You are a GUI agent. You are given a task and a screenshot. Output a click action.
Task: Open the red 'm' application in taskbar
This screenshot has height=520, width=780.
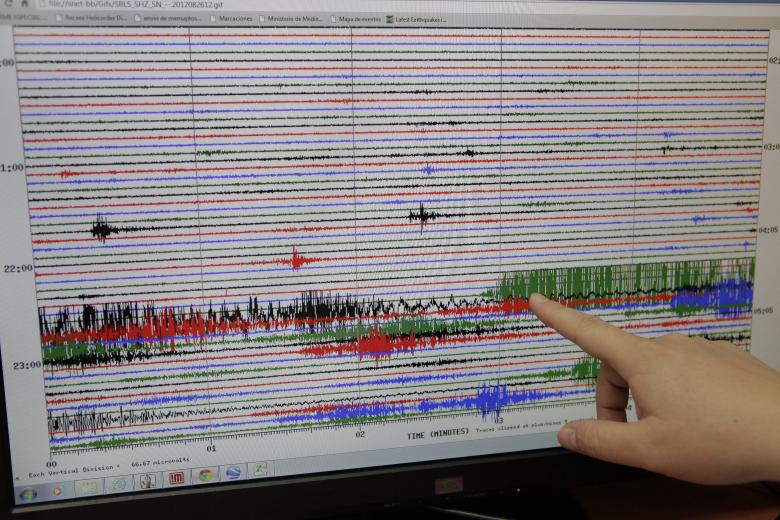tap(177, 478)
